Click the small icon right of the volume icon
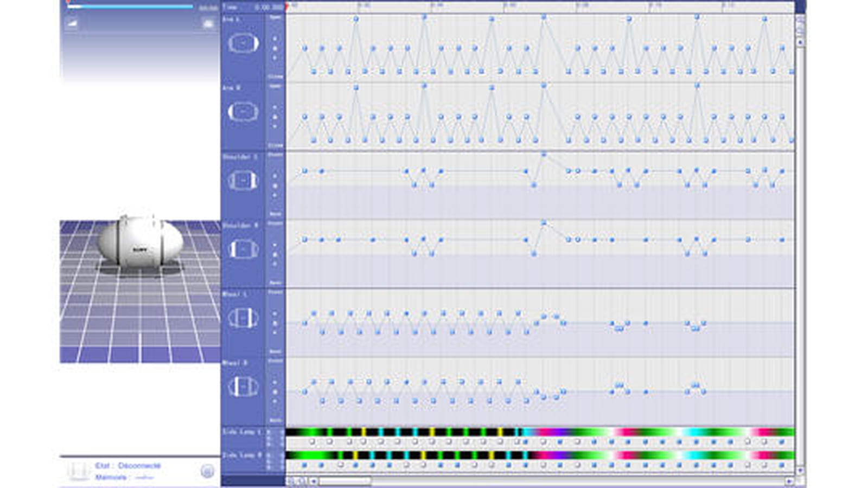Image resolution: width=868 pixels, height=488 pixels. pos(208,23)
